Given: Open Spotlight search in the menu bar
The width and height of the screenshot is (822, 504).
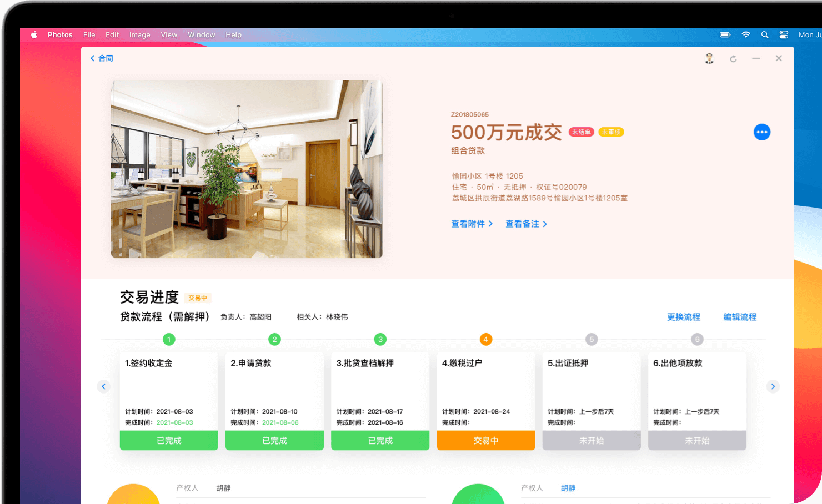Looking at the screenshot, I should point(765,34).
